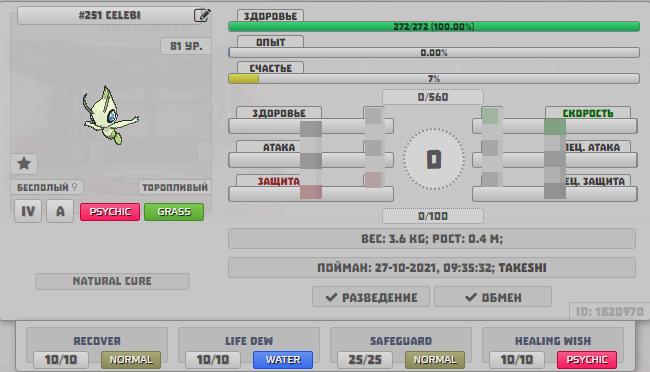
Task: Switch to the A tab
Action: 60,212
